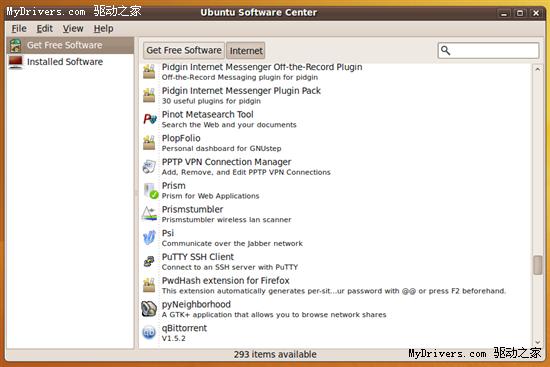Click '30 useful plugins for pidgin' description
This screenshot has width=550, height=367.
pos(211,101)
